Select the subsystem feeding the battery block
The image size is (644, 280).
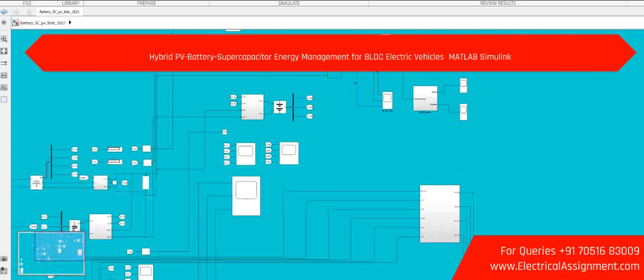tap(252, 107)
